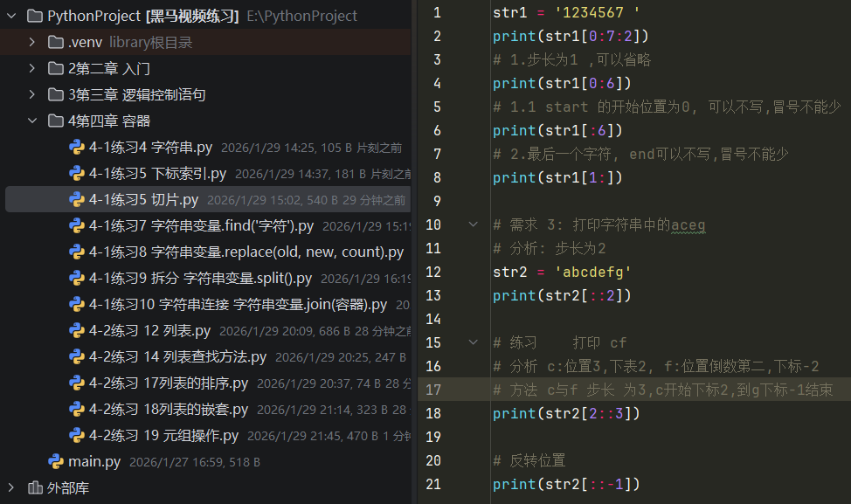Click the Python icon beside 4-1练习8 replace file
Screen dimensions: 851x504
79,252
